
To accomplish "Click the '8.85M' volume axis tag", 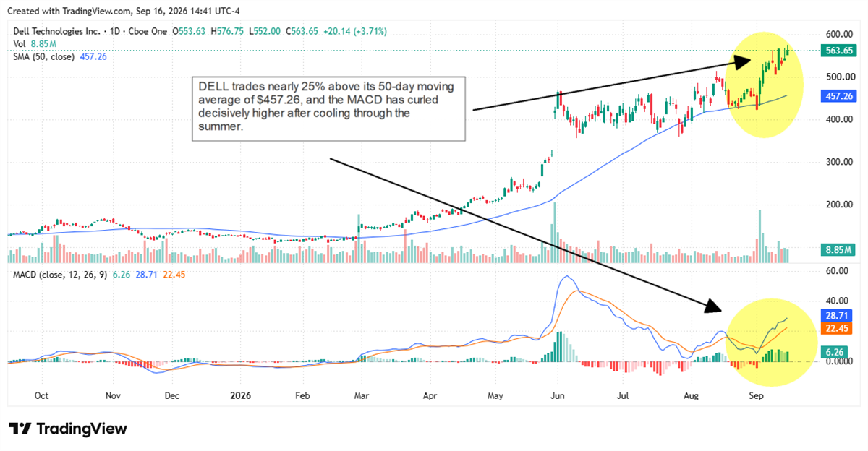I will pyautogui.click(x=840, y=250).
